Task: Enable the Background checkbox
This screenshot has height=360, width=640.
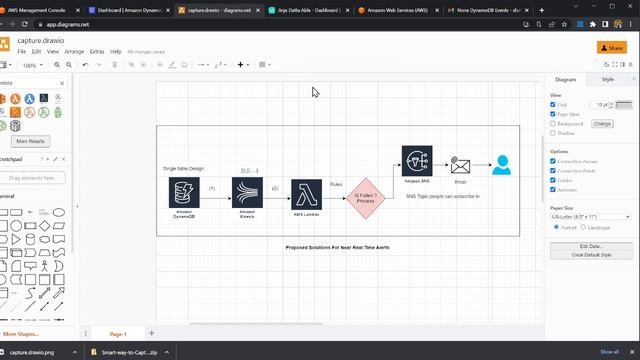Action: (x=553, y=123)
